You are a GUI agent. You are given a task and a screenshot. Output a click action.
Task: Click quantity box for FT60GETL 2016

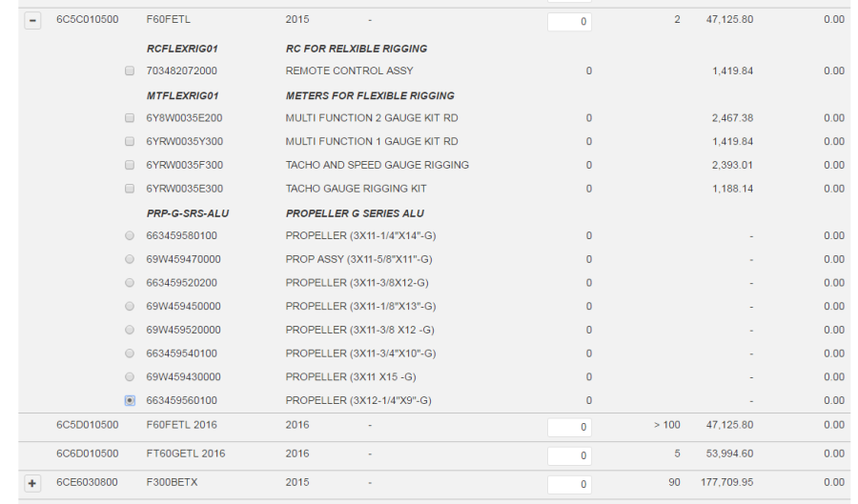pyautogui.click(x=569, y=455)
